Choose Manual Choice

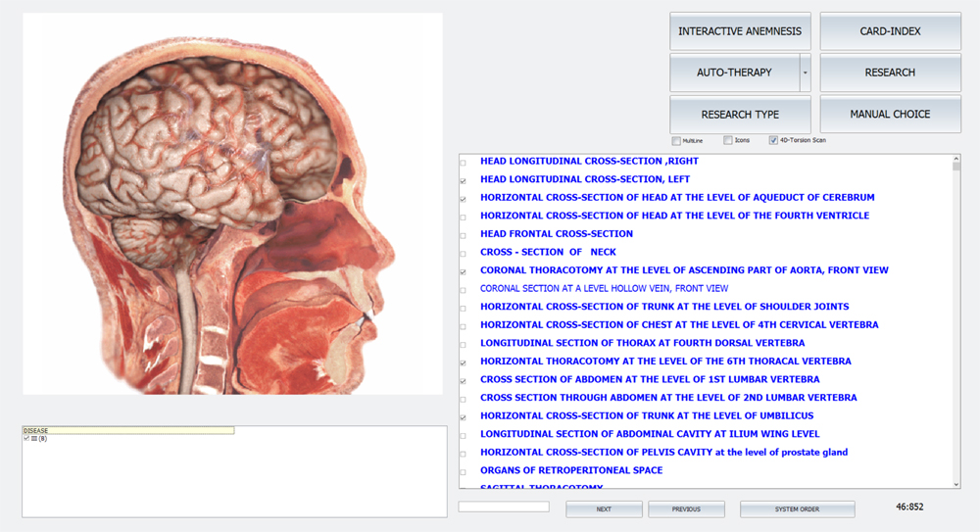(x=890, y=115)
